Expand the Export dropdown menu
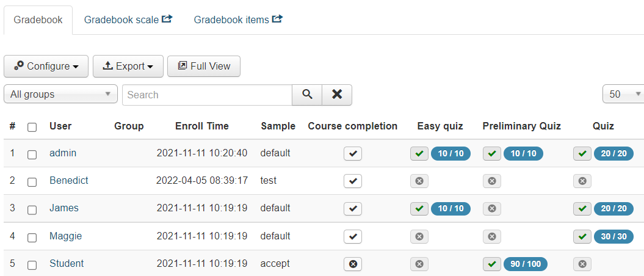 (x=128, y=67)
